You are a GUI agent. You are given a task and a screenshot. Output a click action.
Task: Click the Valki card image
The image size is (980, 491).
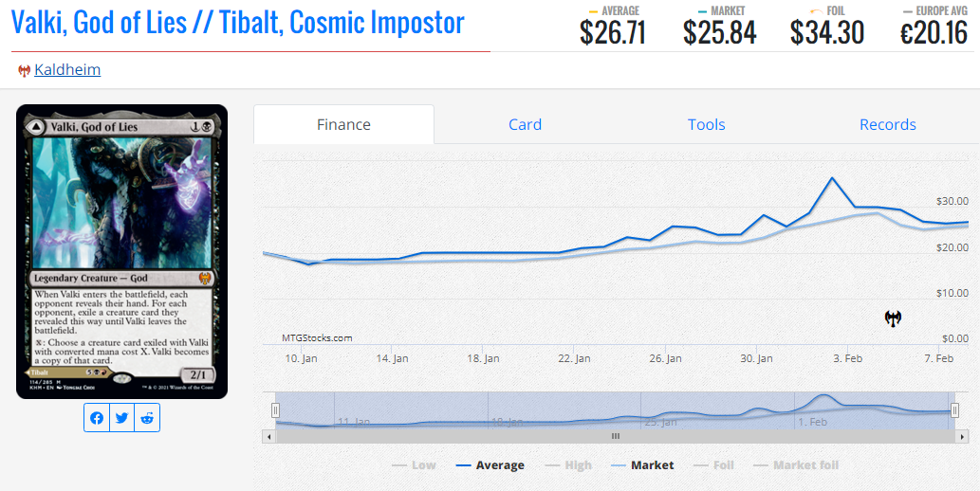[x=121, y=251]
